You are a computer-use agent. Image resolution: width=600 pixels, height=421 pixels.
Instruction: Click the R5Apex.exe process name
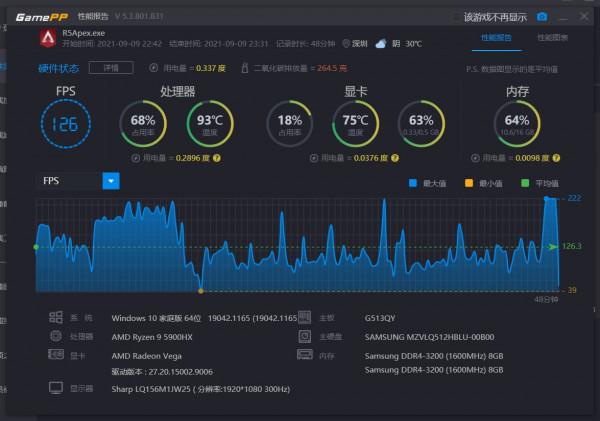(x=83, y=33)
